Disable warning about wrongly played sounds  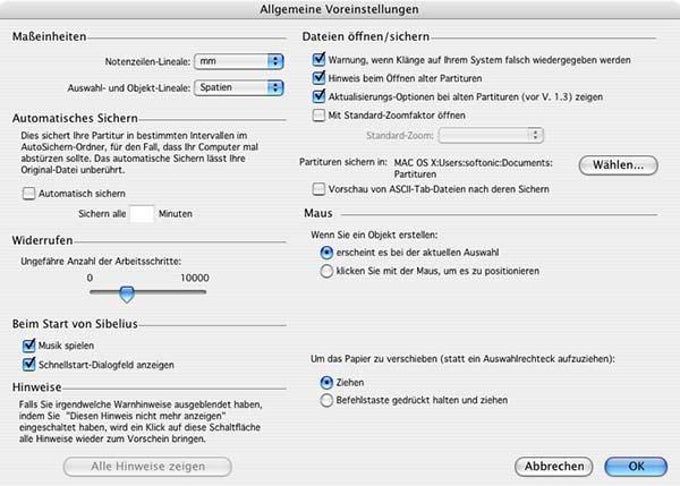pyautogui.click(x=319, y=59)
